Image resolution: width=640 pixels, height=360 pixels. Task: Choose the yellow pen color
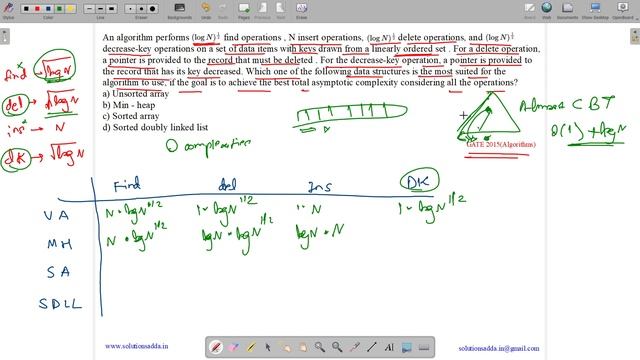pos(71,9)
